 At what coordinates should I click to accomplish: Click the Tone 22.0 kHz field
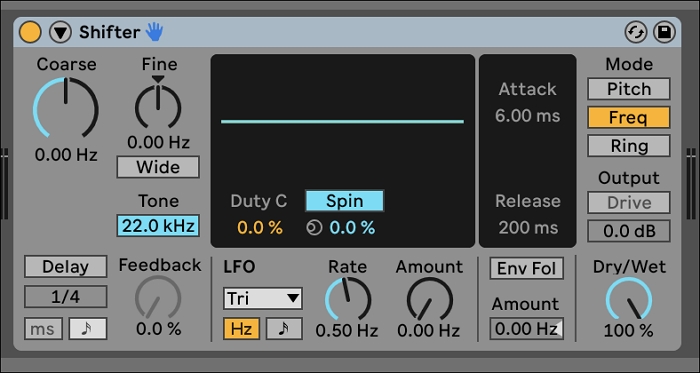(158, 226)
